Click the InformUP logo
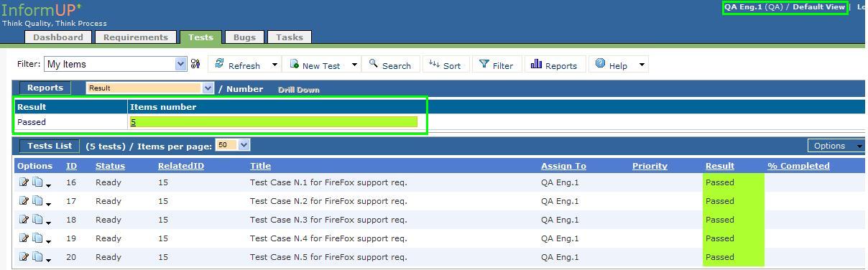The height and width of the screenshot is (270, 868). tap(42, 11)
